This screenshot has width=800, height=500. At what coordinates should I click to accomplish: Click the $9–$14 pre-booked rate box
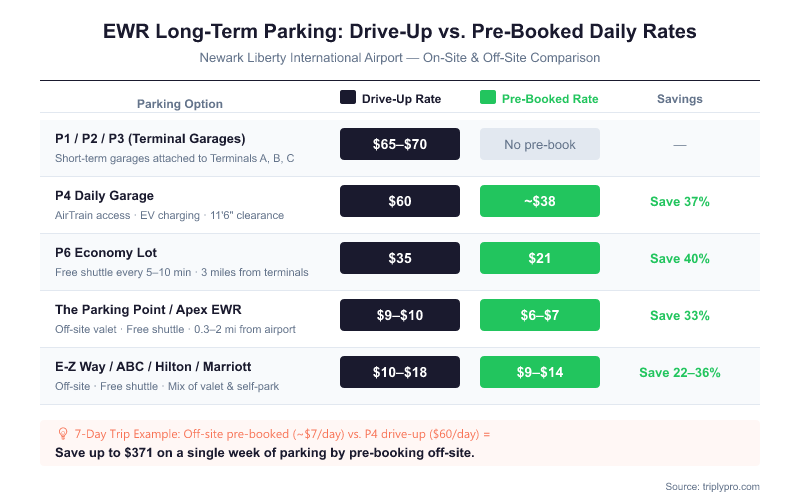(x=540, y=372)
